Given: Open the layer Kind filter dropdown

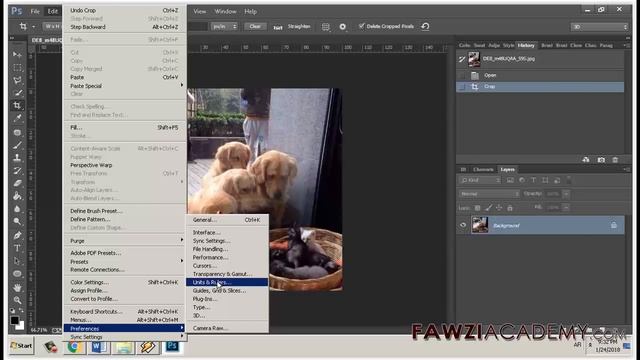Looking at the screenshot, I should point(480,180).
